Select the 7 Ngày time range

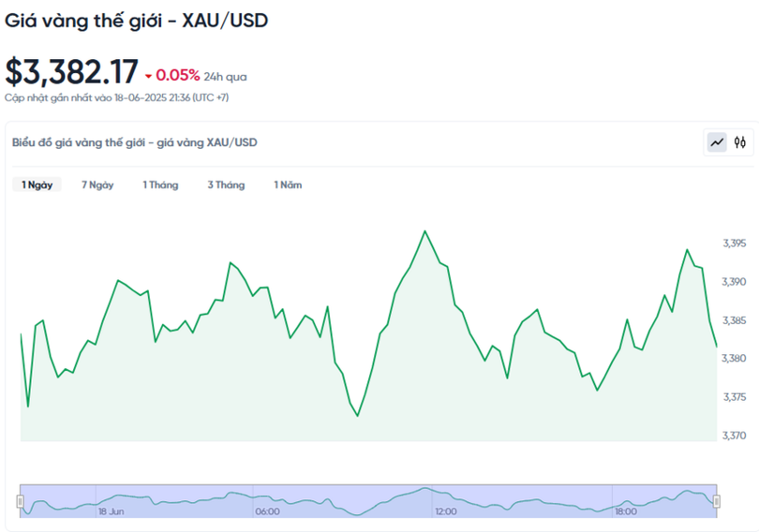click(97, 185)
